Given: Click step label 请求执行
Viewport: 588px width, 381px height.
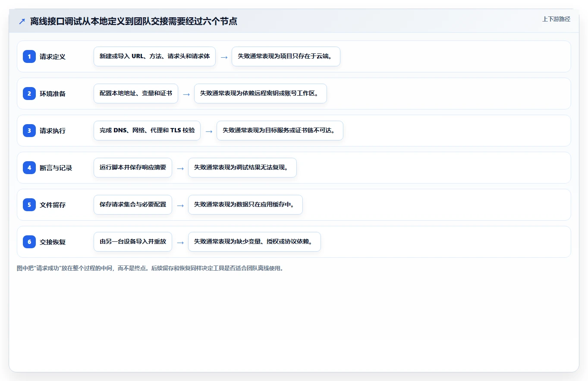Looking at the screenshot, I should click(53, 131).
